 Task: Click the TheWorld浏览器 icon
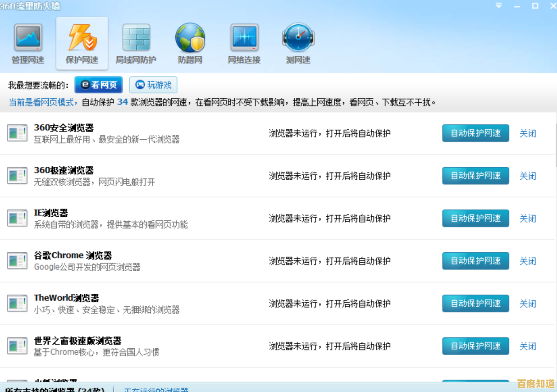[x=17, y=303]
